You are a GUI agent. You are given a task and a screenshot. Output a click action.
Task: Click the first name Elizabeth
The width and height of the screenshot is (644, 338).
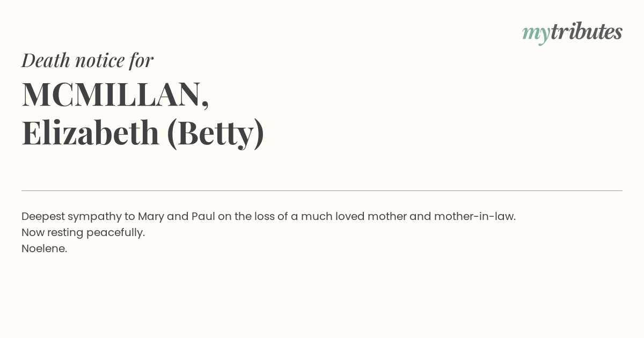point(91,133)
